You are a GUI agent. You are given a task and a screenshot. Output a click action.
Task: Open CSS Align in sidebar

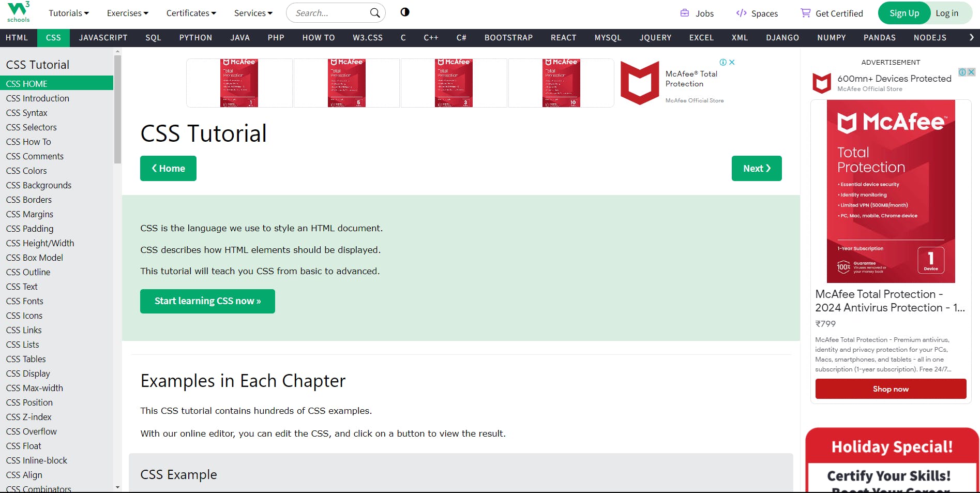[x=56, y=475]
